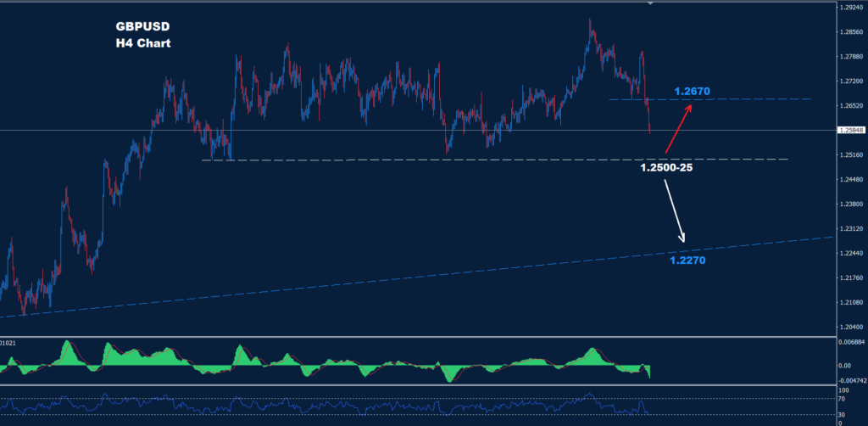Click 1.24480 on the price axis

(853, 180)
